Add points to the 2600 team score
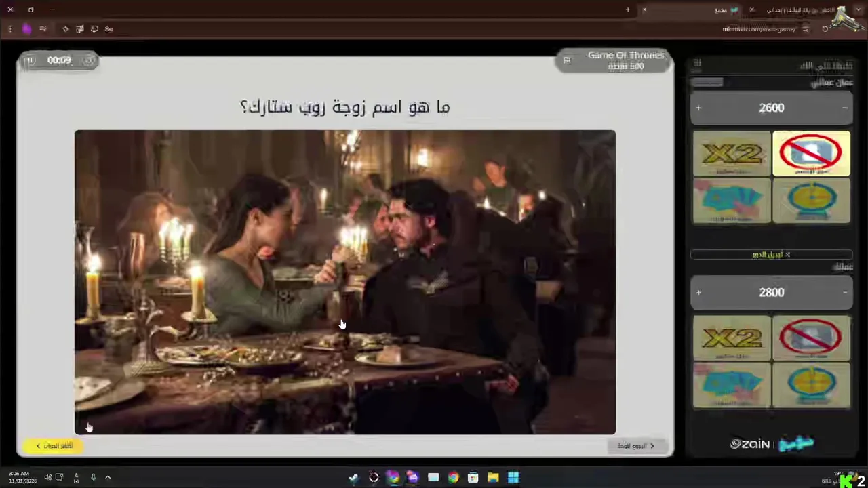The width and height of the screenshot is (868, 488). click(698, 108)
